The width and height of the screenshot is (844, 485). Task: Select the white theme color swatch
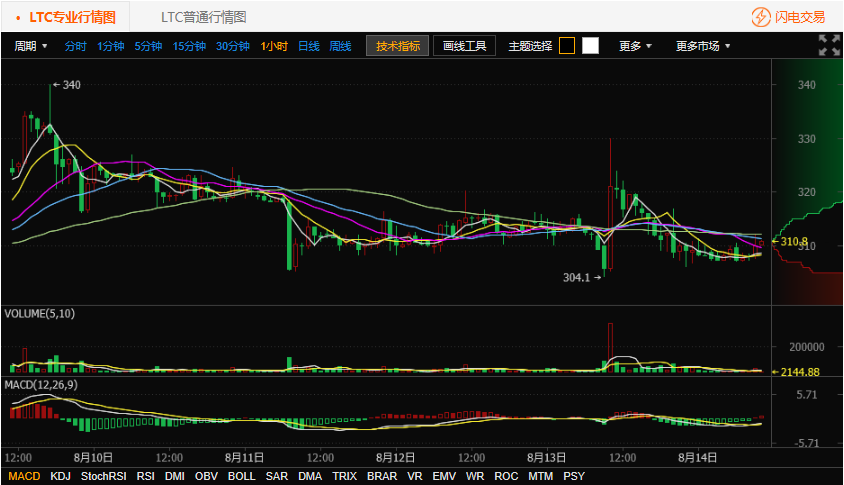(x=590, y=45)
